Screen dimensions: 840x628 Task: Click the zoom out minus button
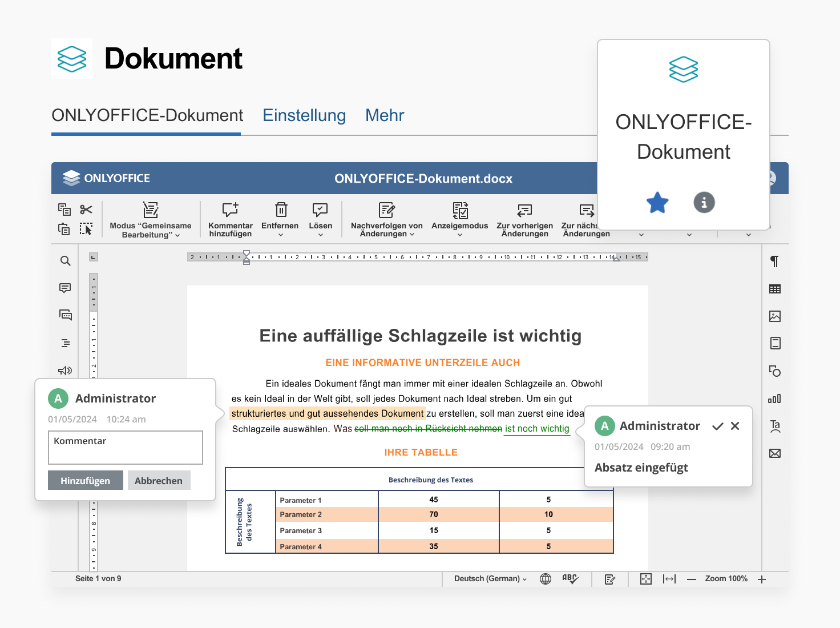click(692, 579)
